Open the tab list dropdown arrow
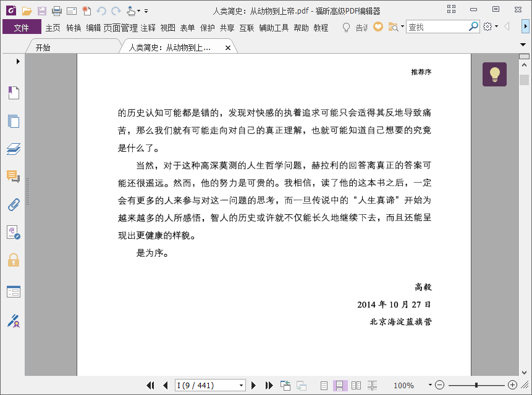 click(x=523, y=44)
